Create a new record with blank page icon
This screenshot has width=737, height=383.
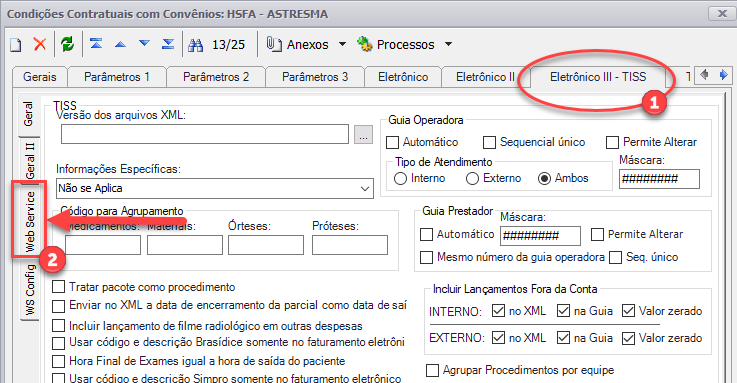tap(16, 45)
